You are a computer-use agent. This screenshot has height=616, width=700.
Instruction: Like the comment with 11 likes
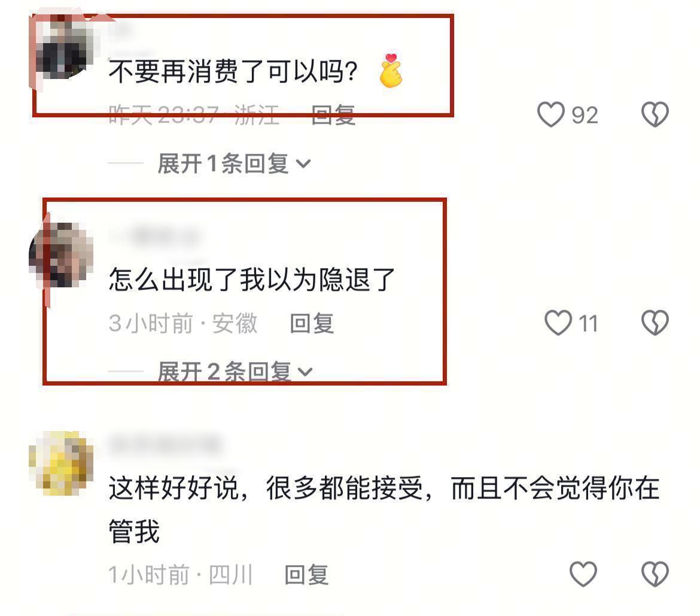point(558,323)
